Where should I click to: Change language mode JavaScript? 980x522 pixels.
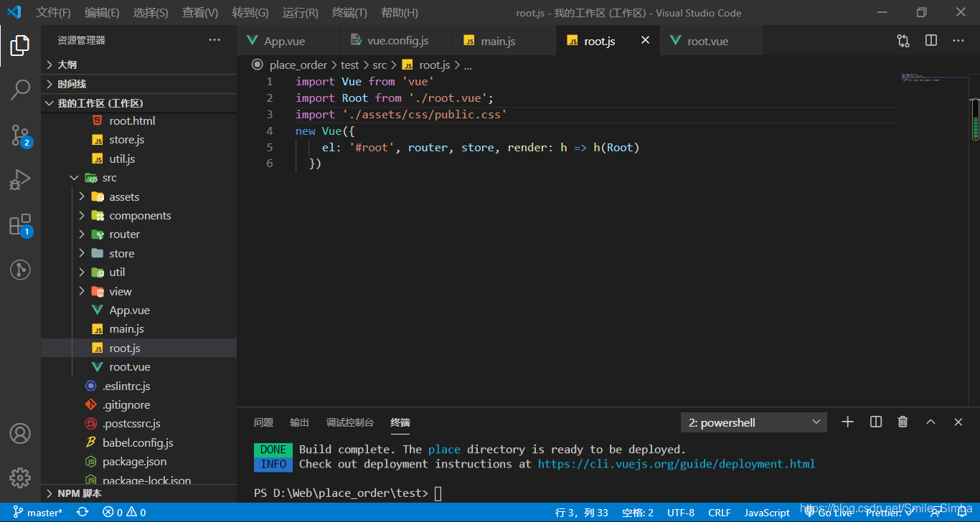[767, 513]
